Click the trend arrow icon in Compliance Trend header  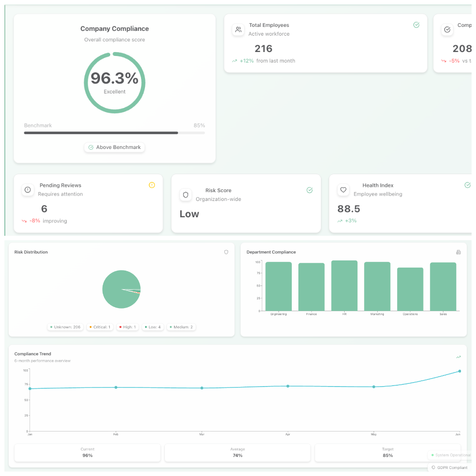458,357
